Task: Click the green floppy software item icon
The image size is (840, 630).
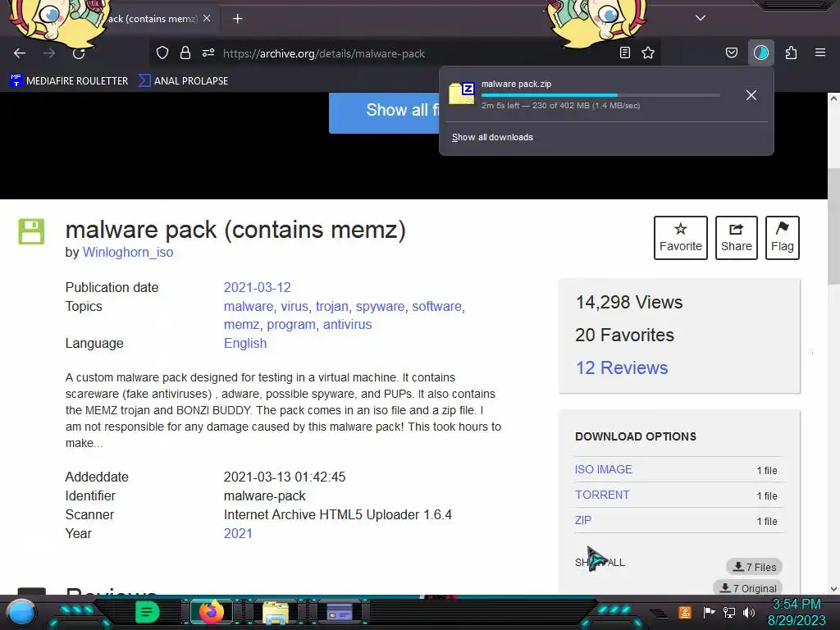Action: (32, 231)
